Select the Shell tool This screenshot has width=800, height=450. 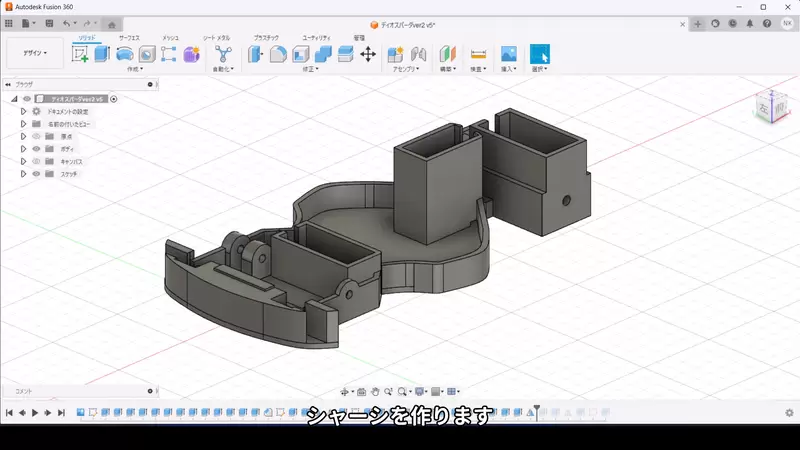click(x=301, y=54)
